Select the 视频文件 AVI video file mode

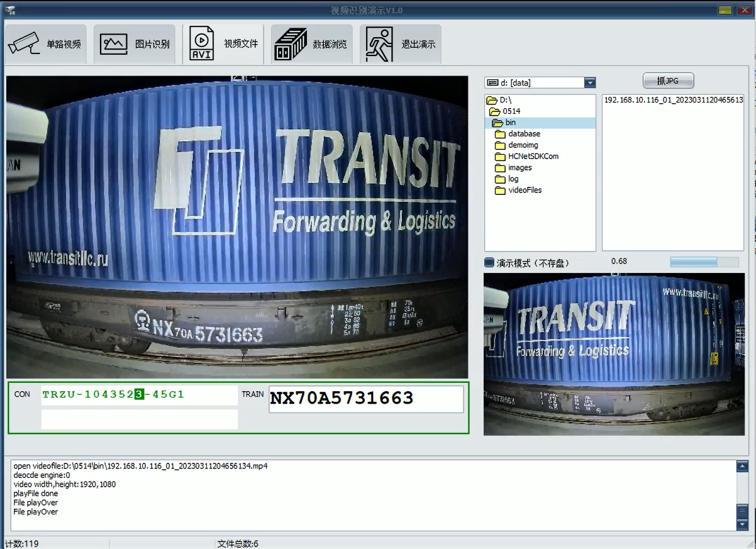(x=223, y=44)
